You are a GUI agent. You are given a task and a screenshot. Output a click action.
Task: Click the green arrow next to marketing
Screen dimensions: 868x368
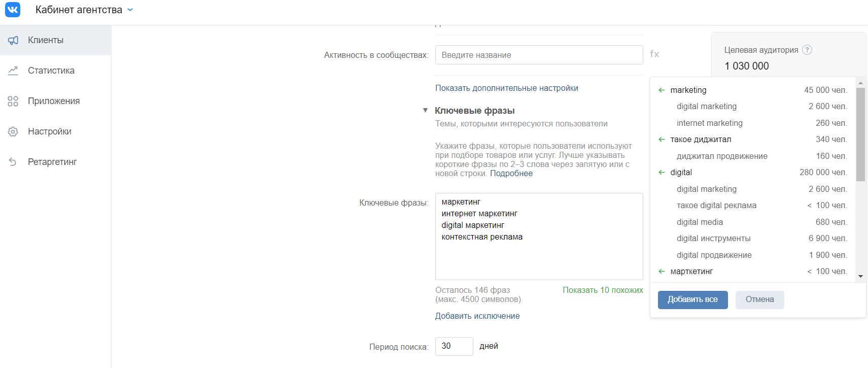point(662,90)
